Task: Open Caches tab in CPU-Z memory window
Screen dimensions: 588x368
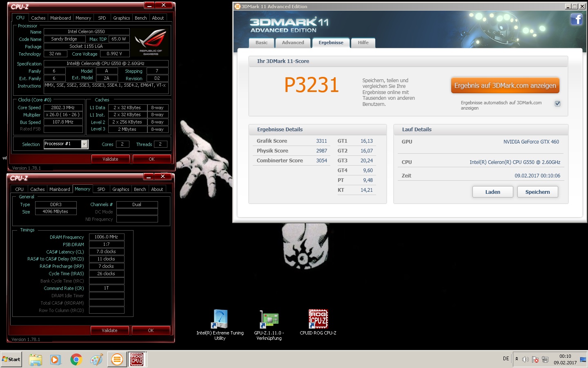Action: coord(37,189)
